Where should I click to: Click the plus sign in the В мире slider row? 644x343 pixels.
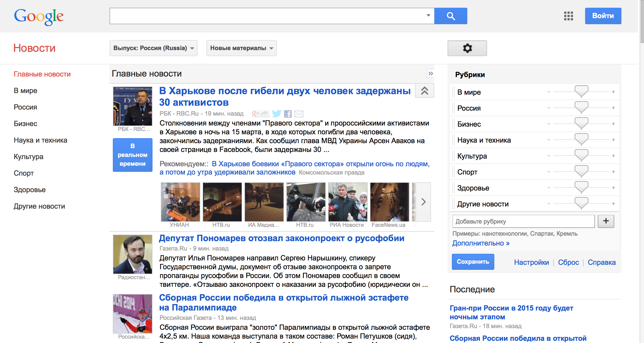(x=613, y=92)
